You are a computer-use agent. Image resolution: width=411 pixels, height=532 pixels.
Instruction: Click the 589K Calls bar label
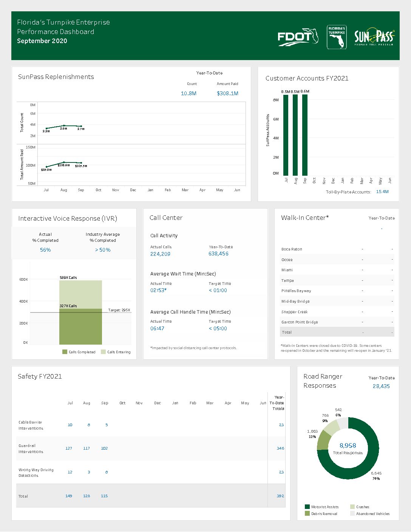pyautogui.click(x=68, y=277)
